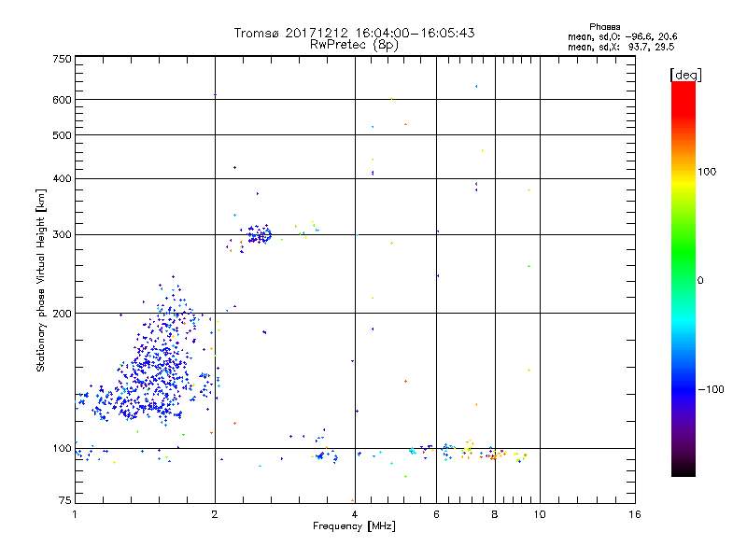747x560 pixels.
Task: Click the colorbar tick label '100'
Action: click(x=707, y=172)
